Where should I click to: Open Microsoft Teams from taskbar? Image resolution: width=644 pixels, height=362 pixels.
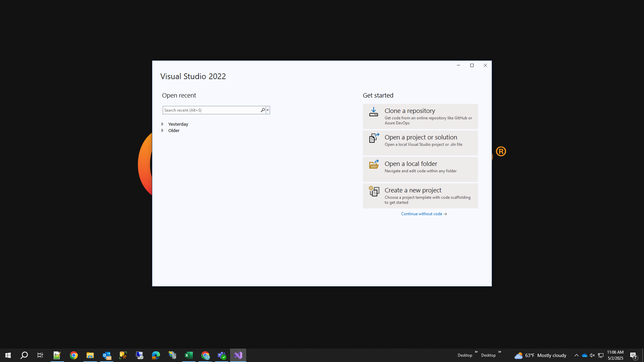coord(222,355)
